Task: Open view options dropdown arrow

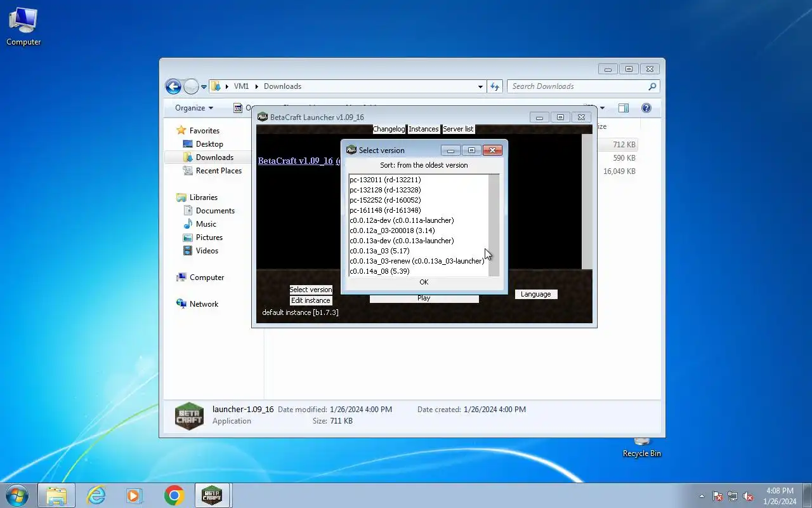Action: click(x=603, y=108)
